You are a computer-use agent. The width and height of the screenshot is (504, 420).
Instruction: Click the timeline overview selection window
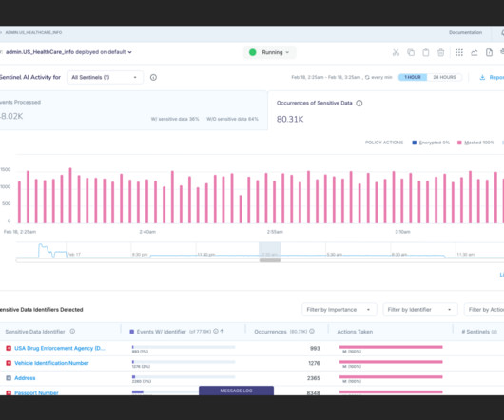click(270, 250)
